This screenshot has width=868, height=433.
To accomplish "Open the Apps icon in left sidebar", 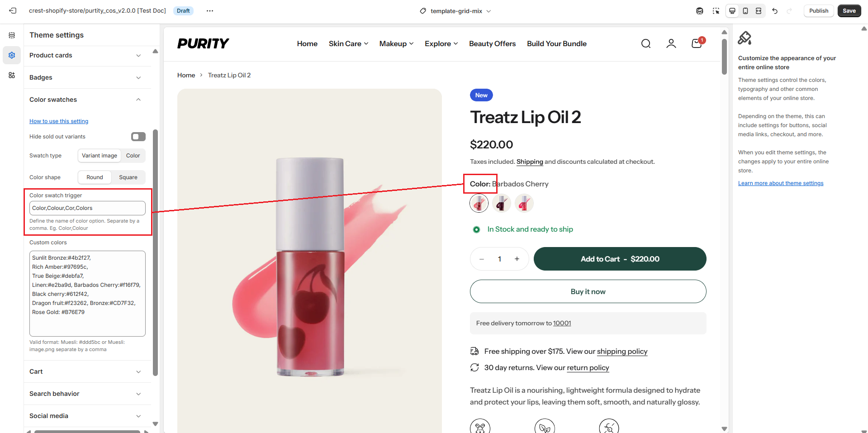I will pos(12,75).
